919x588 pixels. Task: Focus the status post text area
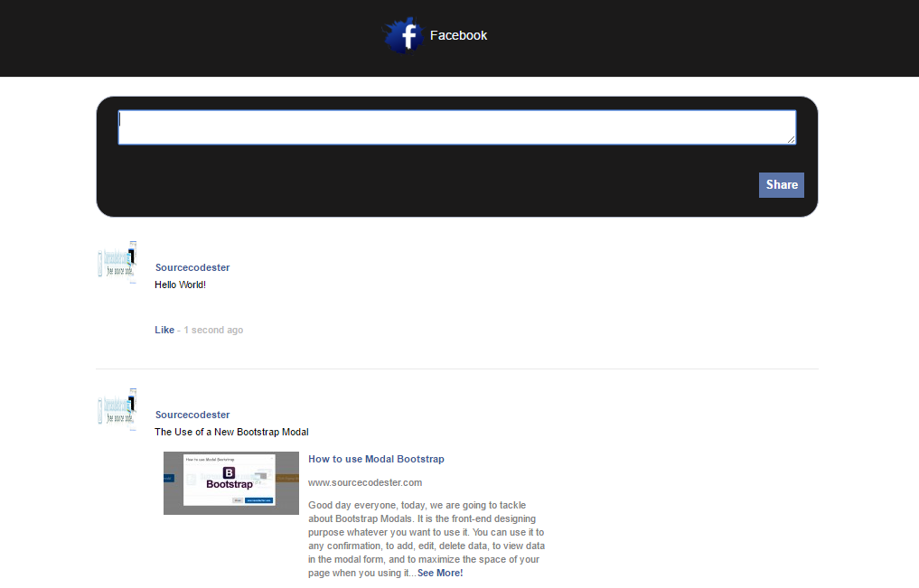[456, 127]
